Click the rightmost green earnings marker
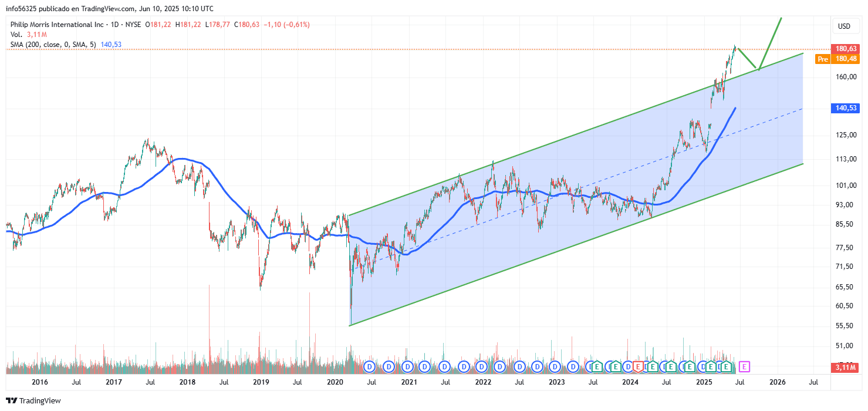This screenshot has height=411, width=868. tap(727, 367)
